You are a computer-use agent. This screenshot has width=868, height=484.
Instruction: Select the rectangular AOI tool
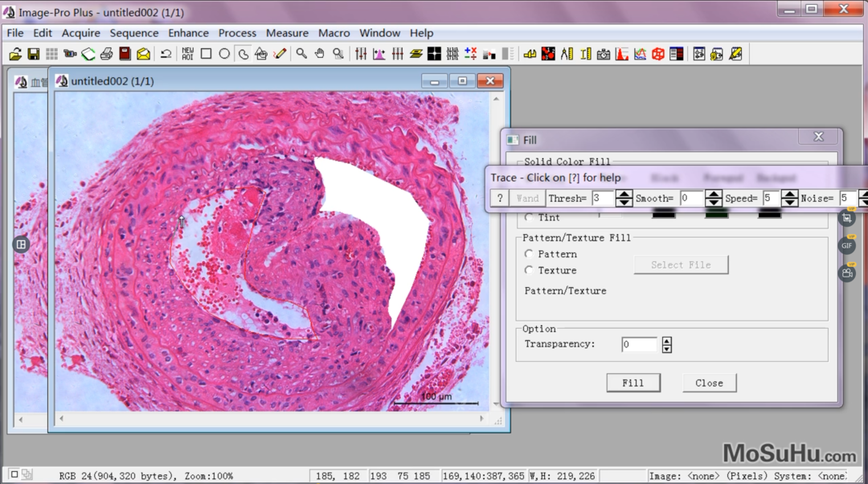[206, 54]
